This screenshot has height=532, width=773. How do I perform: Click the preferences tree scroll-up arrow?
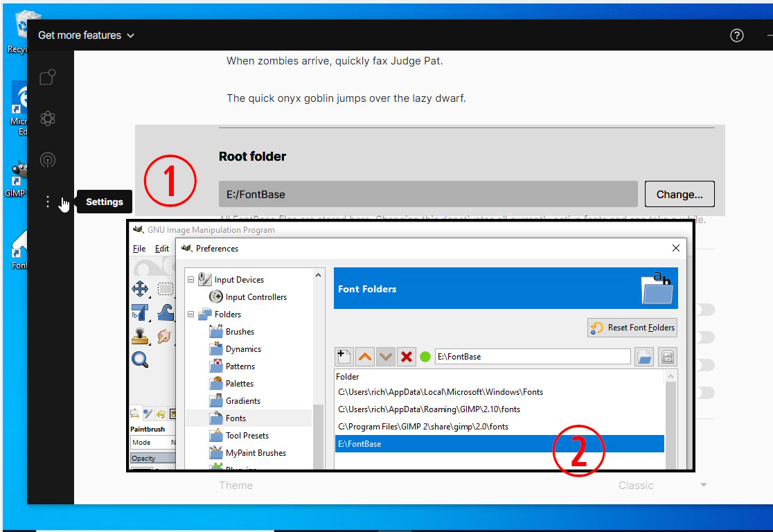pyautogui.click(x=319, y=275)
